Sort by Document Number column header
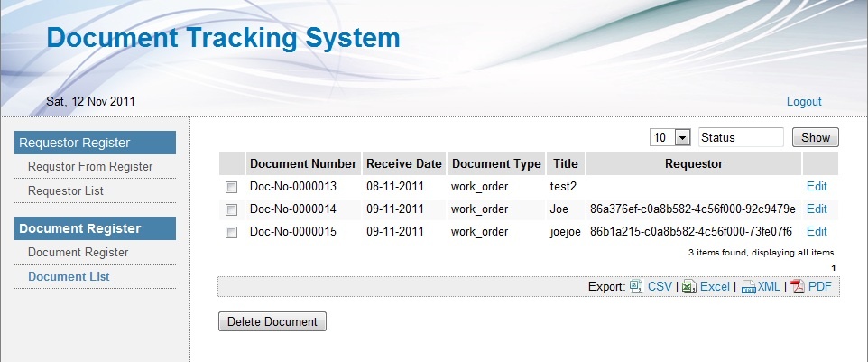868x362 pixels. (x=303, y=163)
